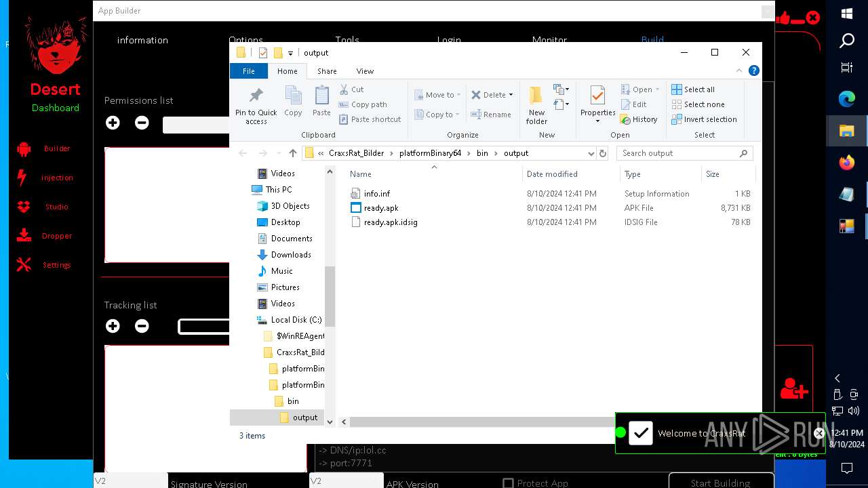Switch to the View ribbon tab

pyautogui.click(x=365, y=71)
